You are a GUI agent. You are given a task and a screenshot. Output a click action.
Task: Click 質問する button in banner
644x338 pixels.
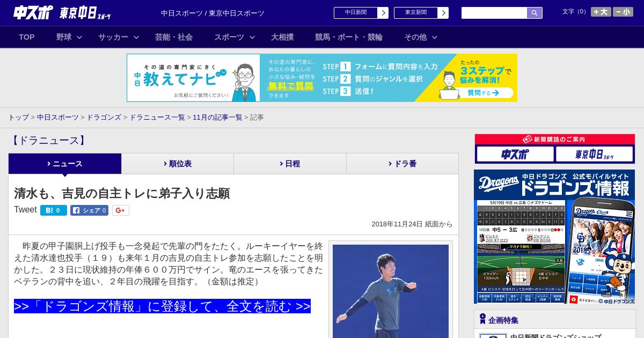(483, 93)
